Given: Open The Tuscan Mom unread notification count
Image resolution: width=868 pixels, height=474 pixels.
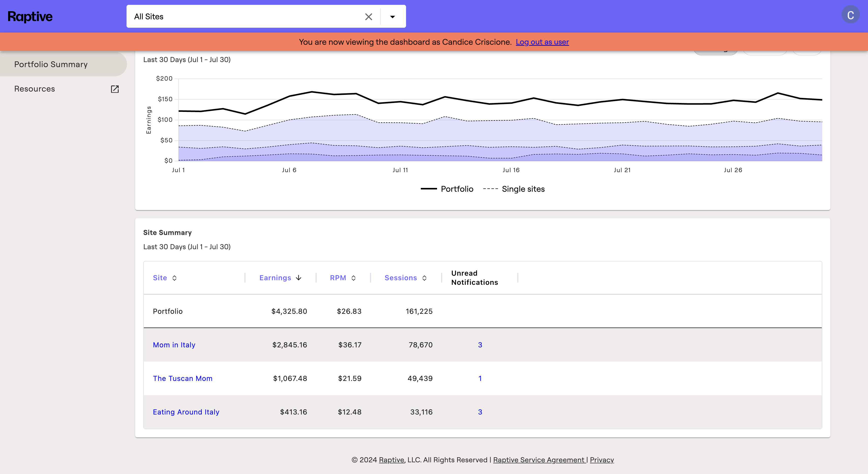Looking at the screenshot, I should click(x=480, y=378).
